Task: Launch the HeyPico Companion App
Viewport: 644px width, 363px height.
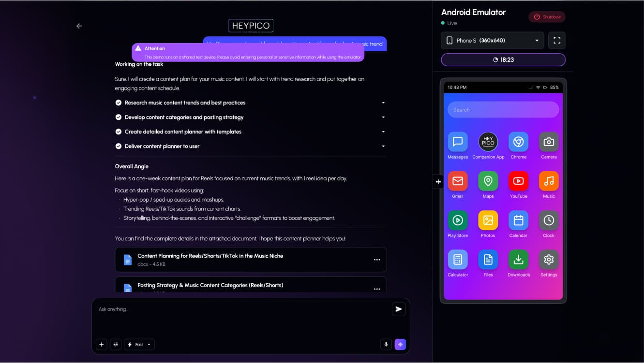Action: point(488,142)
